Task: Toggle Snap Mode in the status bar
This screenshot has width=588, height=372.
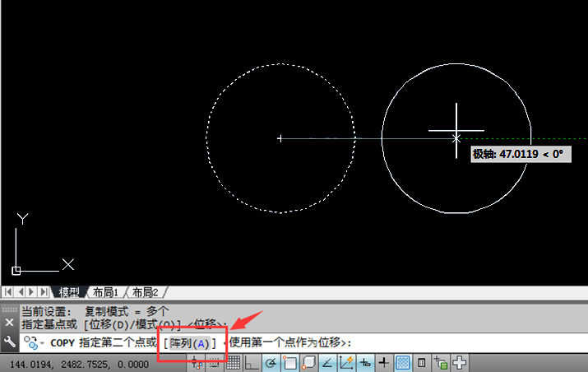Action: pos(214,363)
